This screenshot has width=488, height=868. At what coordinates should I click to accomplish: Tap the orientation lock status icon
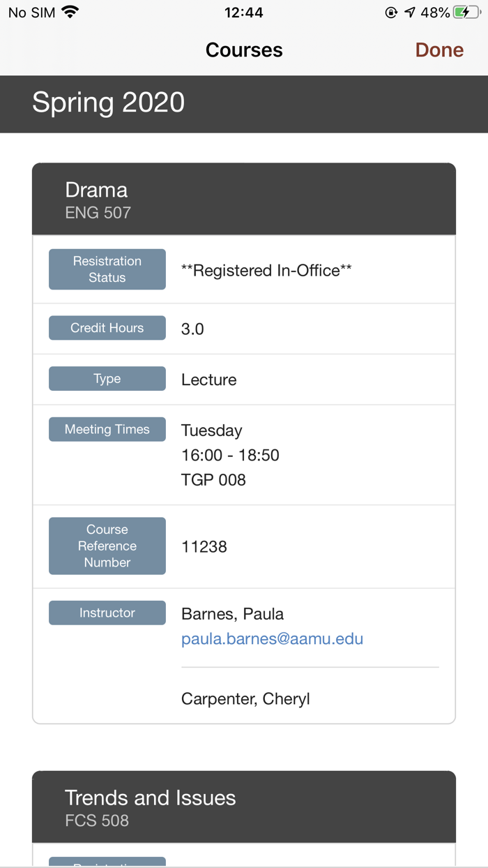coord(391,13)
